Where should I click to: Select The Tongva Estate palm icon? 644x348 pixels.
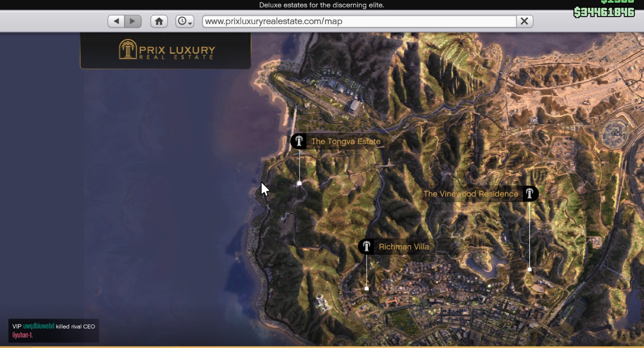(x=299, y=141)
